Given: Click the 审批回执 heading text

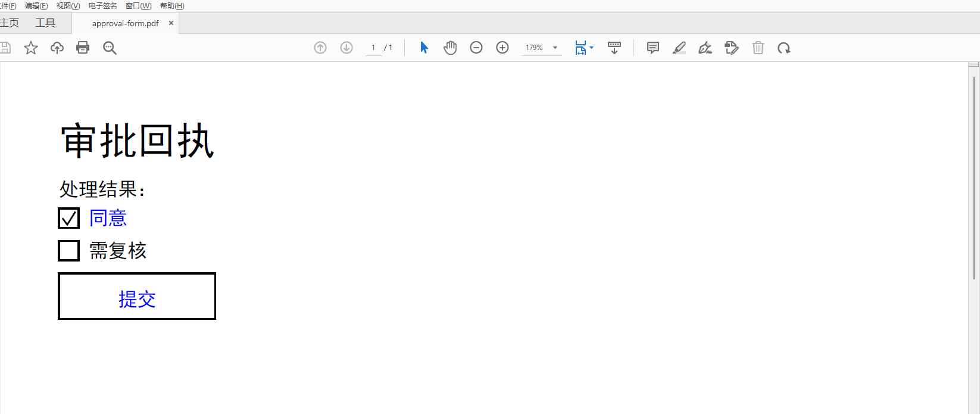Looking at the screenshot, I should [x=137, y=141].
